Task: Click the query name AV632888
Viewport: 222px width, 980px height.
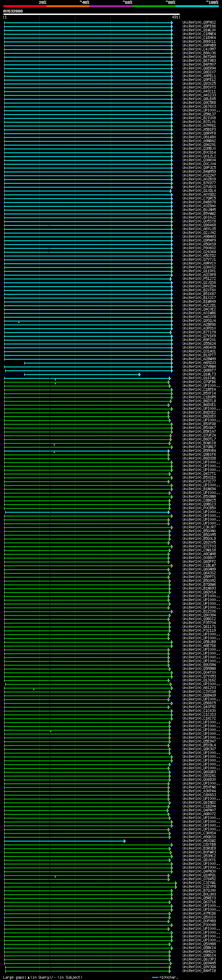Action: pyautogui.click(x=13, y=11)
